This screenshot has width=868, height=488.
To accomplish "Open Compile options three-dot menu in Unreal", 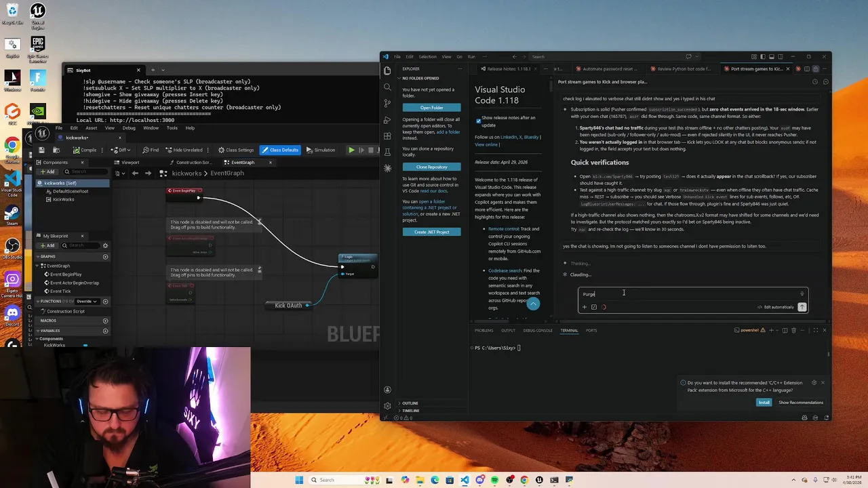I will click(102, 150).
